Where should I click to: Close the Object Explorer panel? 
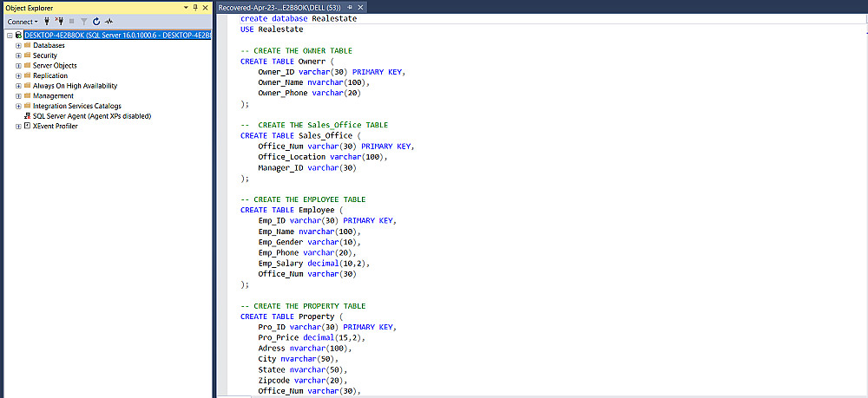tap(205, 8)
